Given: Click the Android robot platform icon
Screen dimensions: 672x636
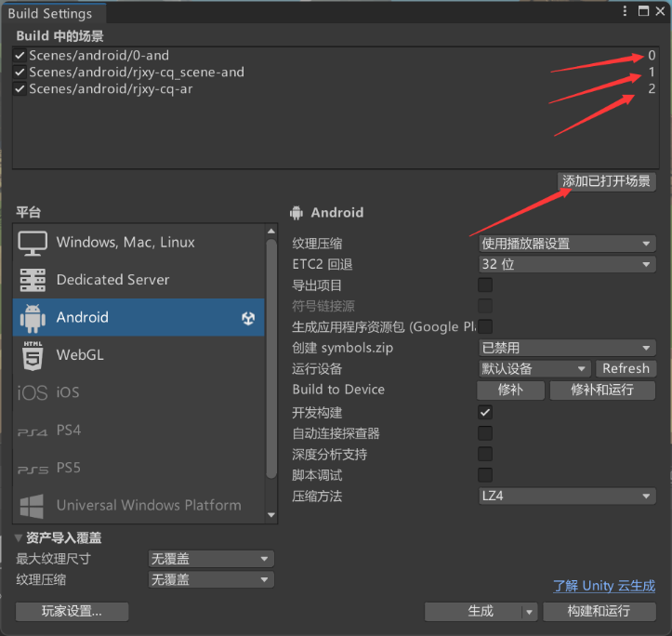Looking at the screenshot, I should tap(33, 318).
